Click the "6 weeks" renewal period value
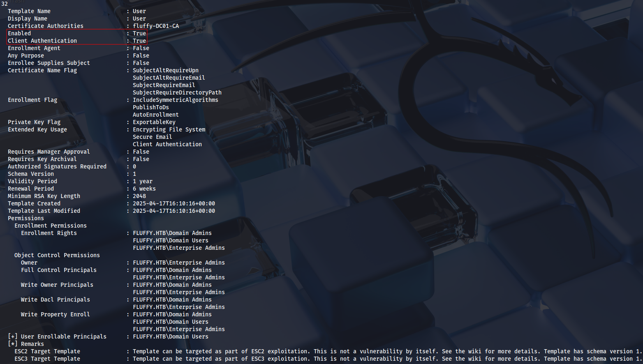 click(144, 189)
